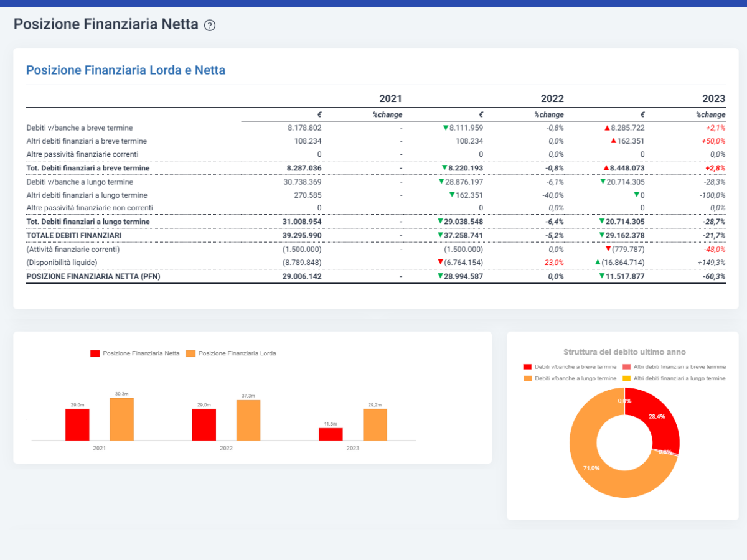Select row label Tot. Debiti finanziari a breve termine
The width and height of the screenshot is (747, 560).
click(x=88, y=168)
